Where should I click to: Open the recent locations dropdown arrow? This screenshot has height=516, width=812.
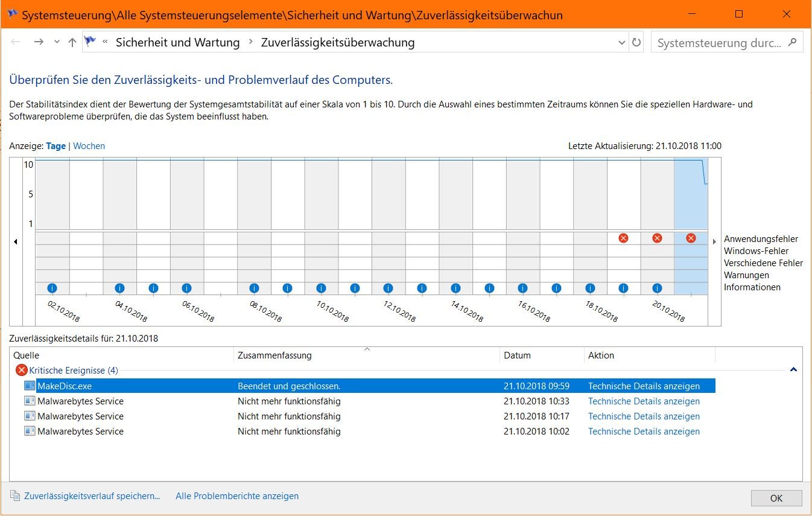click(57, 42)
